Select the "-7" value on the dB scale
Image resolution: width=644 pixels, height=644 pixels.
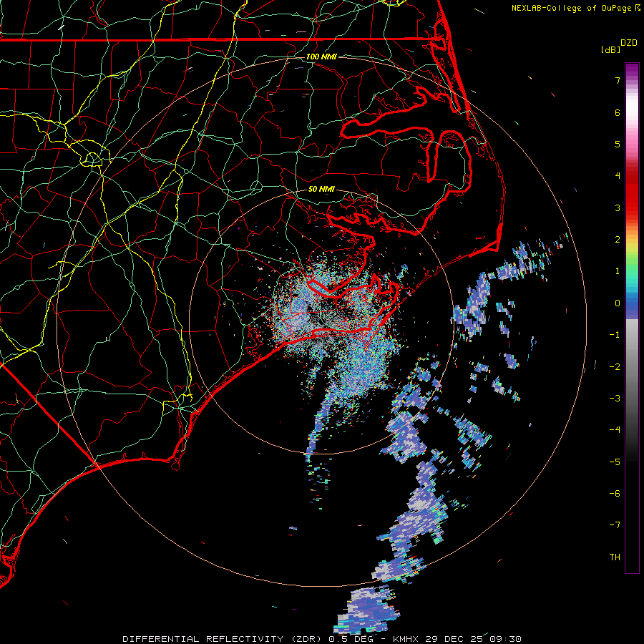(615, 525)
